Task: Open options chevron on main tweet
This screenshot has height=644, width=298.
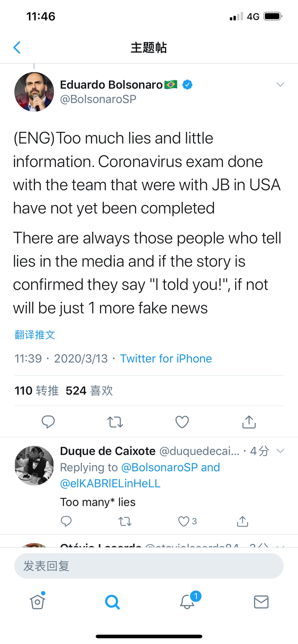Action: 280,85
